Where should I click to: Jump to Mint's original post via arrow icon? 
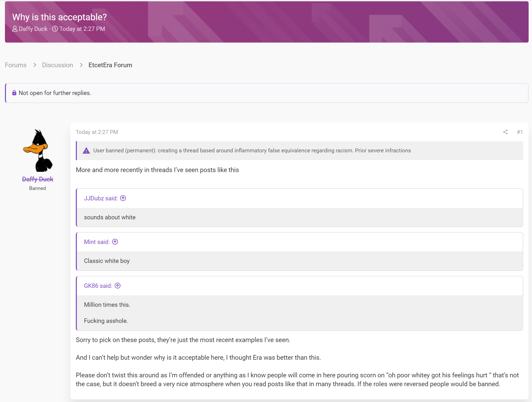pos(115,242)
